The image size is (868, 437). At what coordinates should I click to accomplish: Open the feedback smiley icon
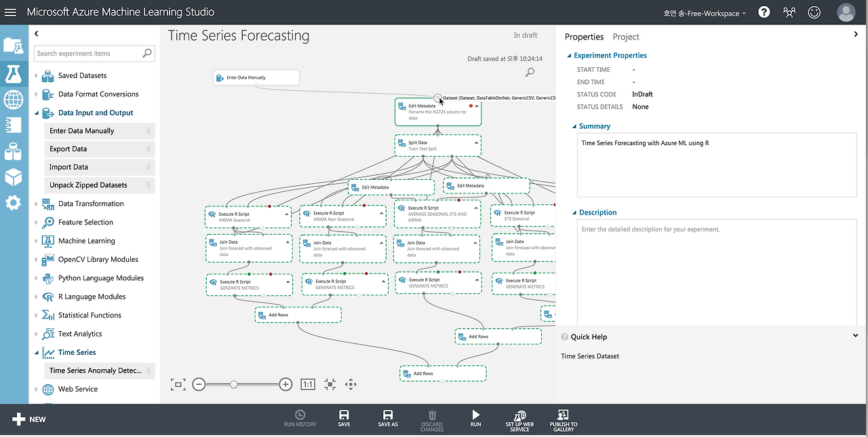814,12
